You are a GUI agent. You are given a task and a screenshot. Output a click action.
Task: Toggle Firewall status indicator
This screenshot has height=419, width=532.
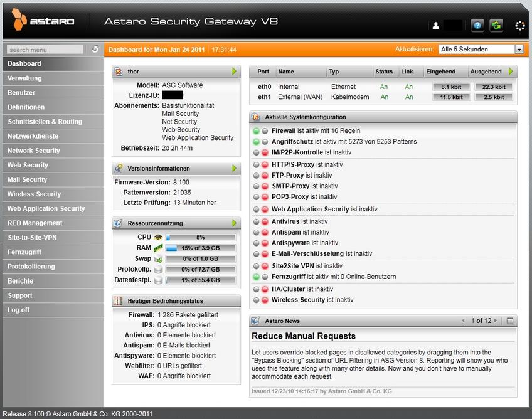pyautogui.click(x=260, y=131)
